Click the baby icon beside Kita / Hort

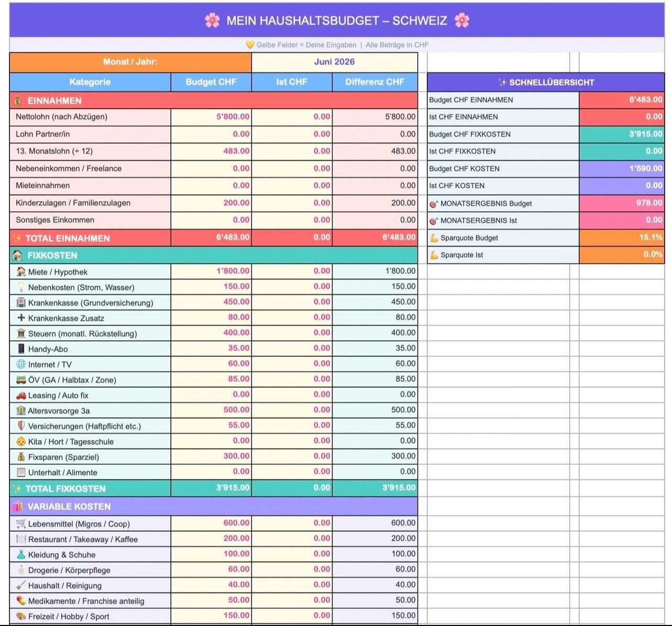click(21, 441)
